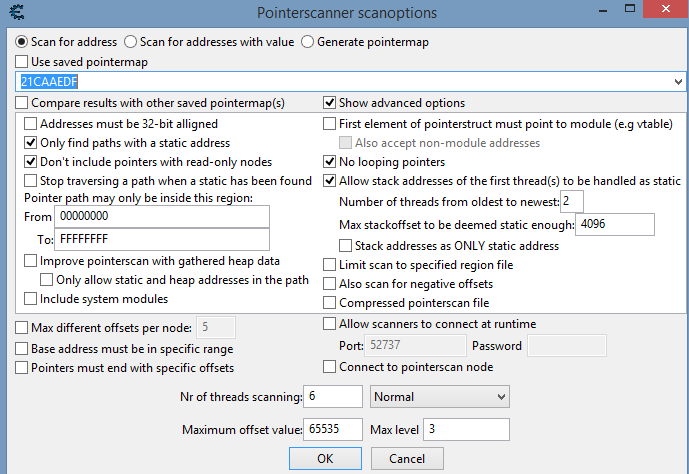Enable Use saved pointermap checkbox

click(x=23, y=62)
